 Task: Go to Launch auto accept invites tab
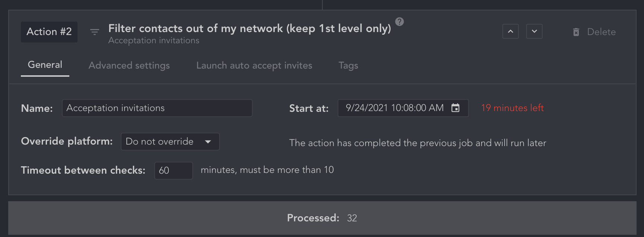254,66
